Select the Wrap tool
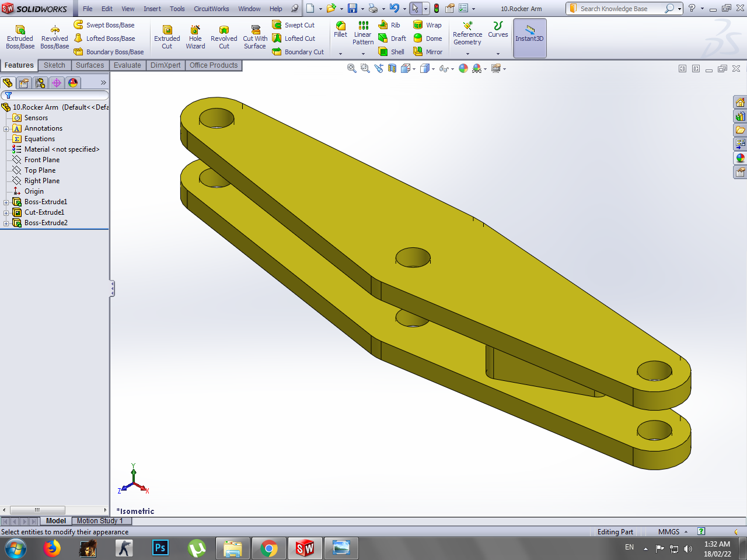This screenshot has height=560, width=747. click(427, 25)
